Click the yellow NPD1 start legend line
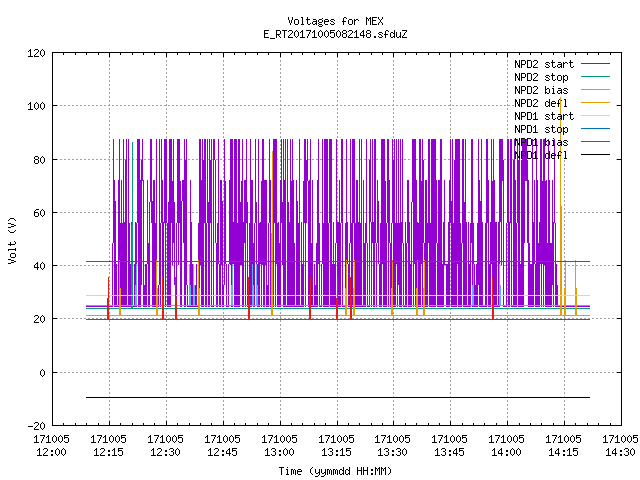This screenshot has width=640, height=480. tap(595, 116)
